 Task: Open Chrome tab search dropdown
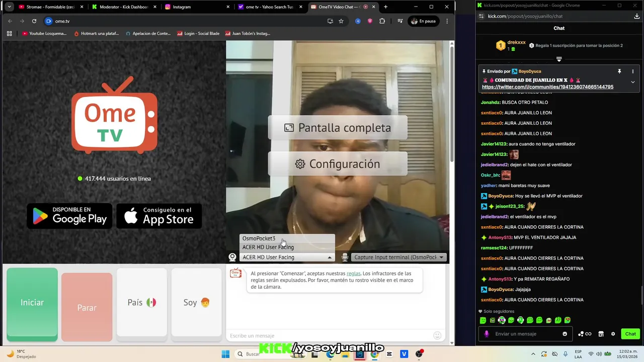[x=9, y=7]
